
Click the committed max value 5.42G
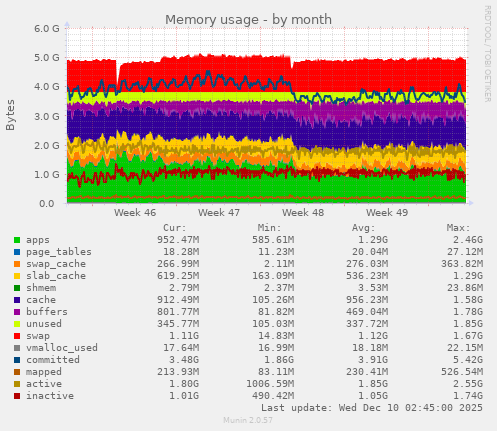pyautogui.click(x=468, y=360)
